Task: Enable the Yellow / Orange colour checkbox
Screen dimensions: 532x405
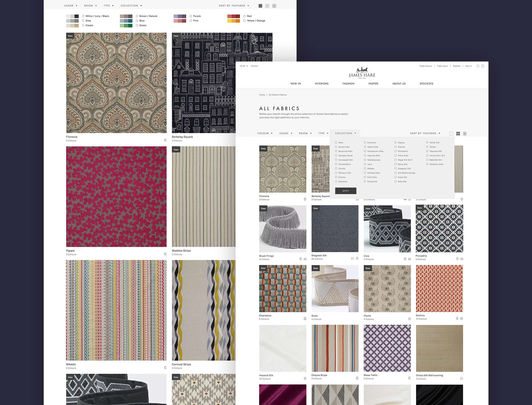Action: click(244, 21)
